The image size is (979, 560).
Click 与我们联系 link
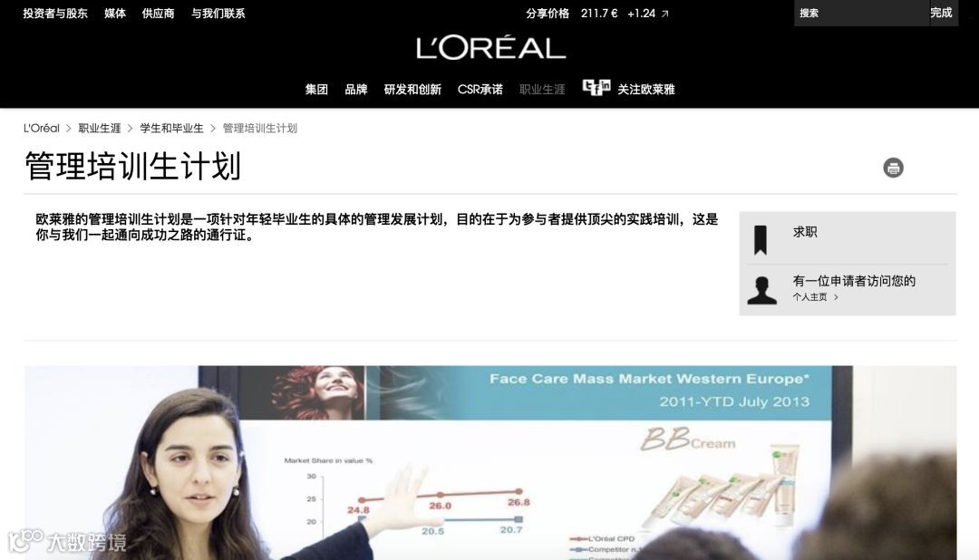click(x=218, y=13)
